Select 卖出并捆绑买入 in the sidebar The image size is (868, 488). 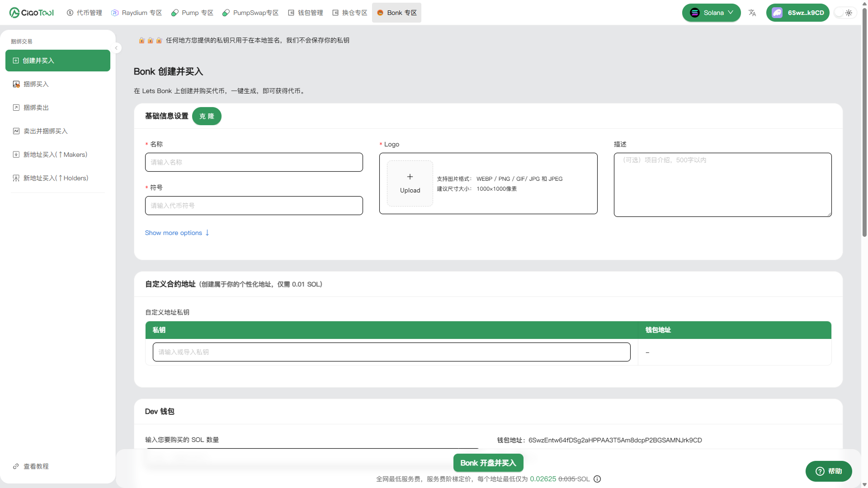click(x=58, y=131)
